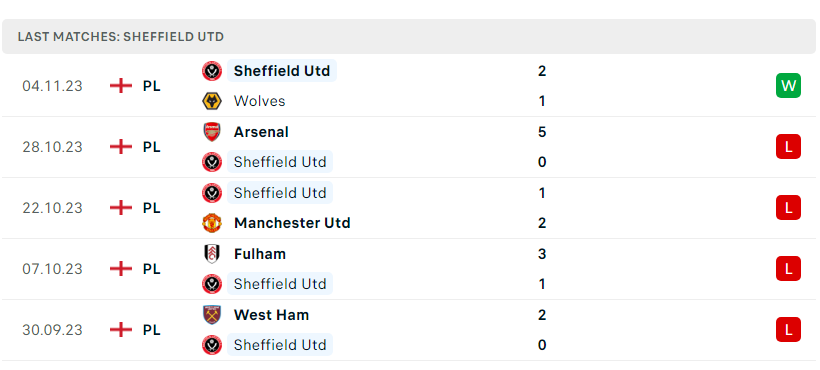
Task: Click England flag icon for 30.09.23 match
Action: pos(121,330)
